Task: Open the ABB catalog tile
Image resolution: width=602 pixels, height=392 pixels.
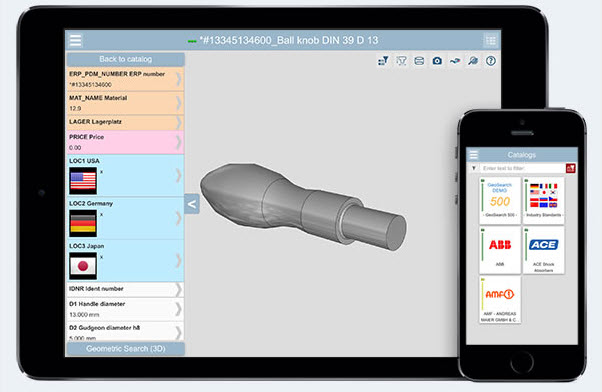Action: (500, 250)
